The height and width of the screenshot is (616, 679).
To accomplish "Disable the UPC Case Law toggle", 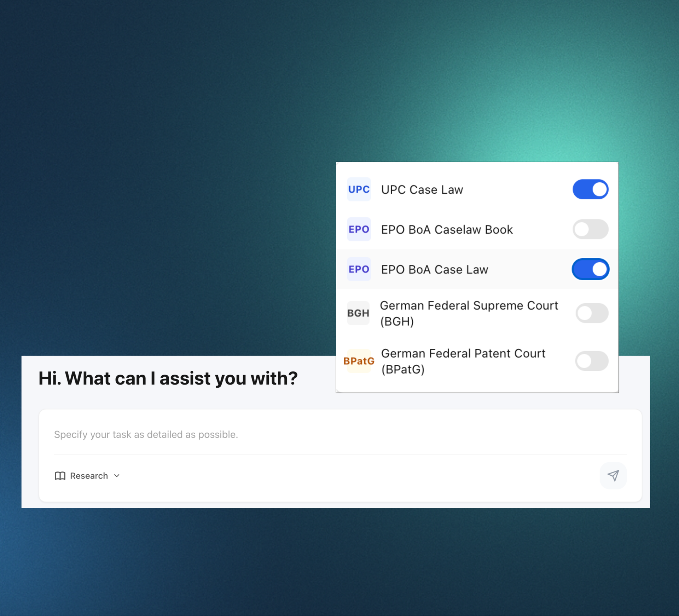I will pyautogui.click(x=590, y=189).
